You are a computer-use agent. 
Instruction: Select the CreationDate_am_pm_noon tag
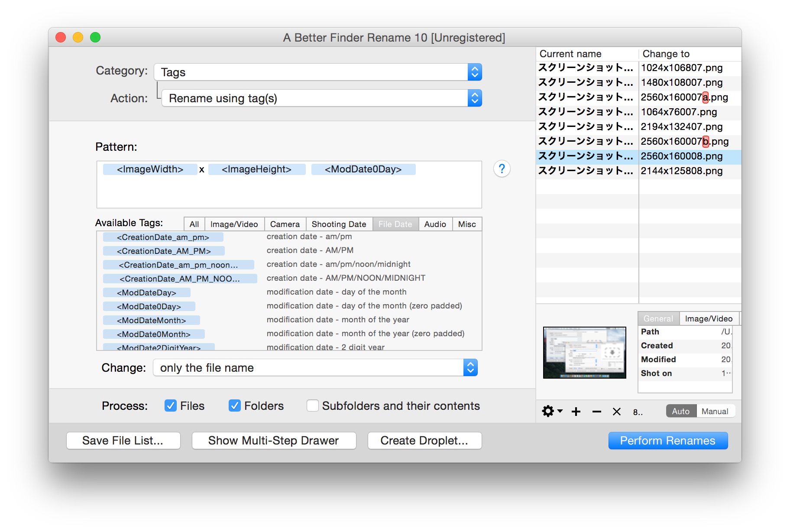pyautogui.click(x=178, y=265)
